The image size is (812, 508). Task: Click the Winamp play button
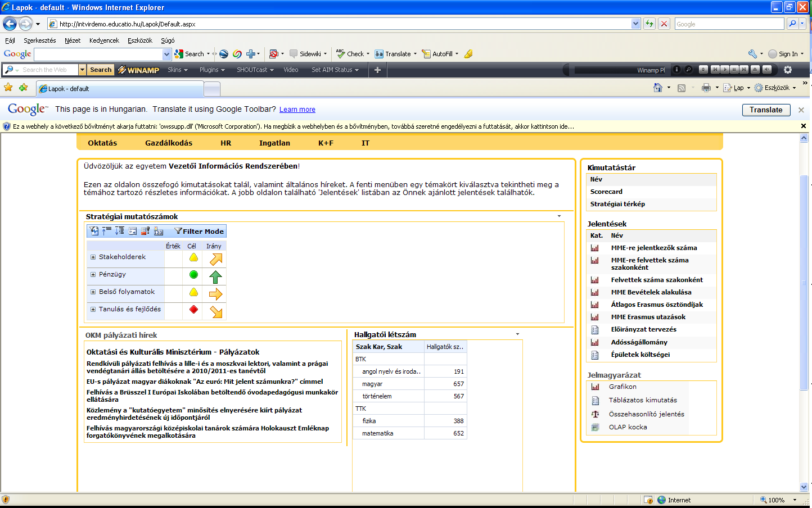coord(725,70)
